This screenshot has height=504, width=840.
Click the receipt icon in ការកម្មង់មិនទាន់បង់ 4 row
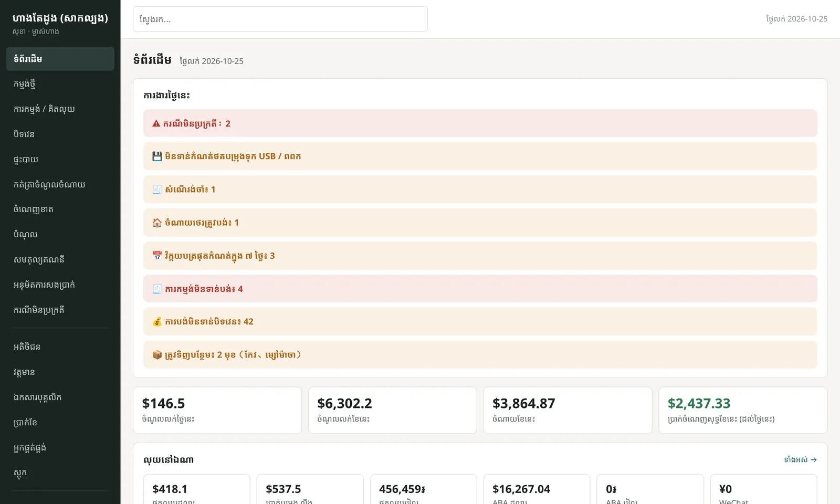tap(157, 289)
